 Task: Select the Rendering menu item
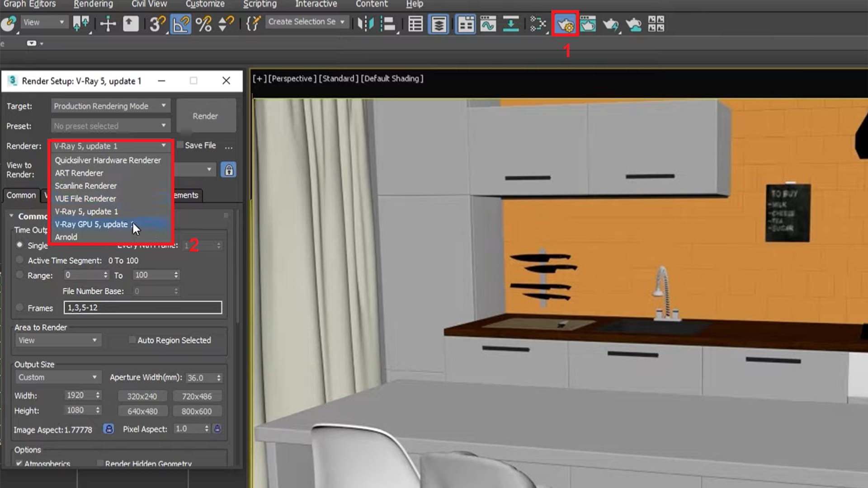point(93,4)
